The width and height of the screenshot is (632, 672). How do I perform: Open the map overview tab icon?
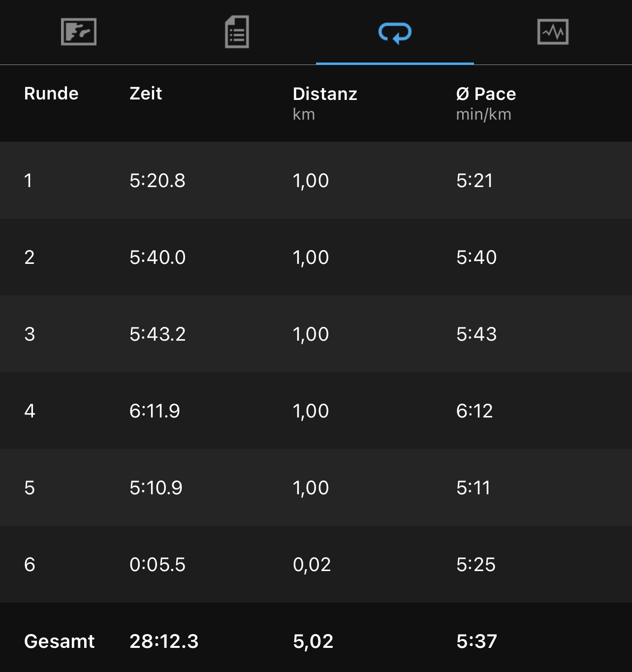tap(79, 32)
